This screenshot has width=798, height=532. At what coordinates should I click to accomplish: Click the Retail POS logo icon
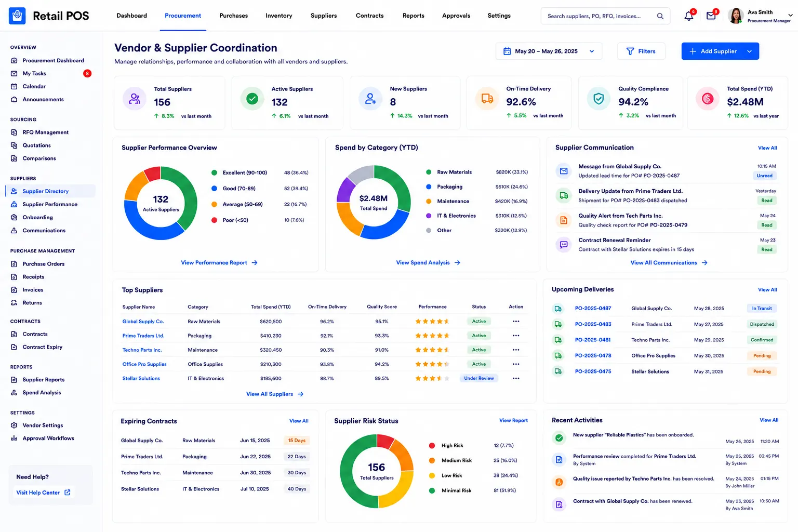[17, 16]
